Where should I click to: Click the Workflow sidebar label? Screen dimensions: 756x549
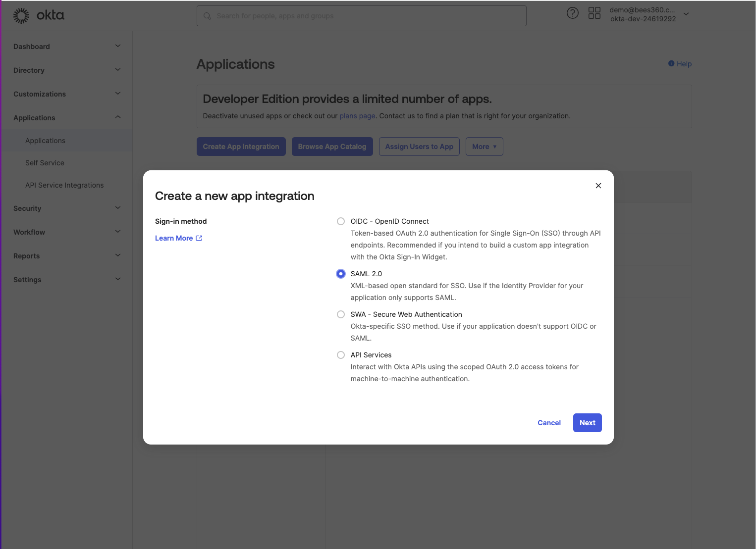point(29,232)
